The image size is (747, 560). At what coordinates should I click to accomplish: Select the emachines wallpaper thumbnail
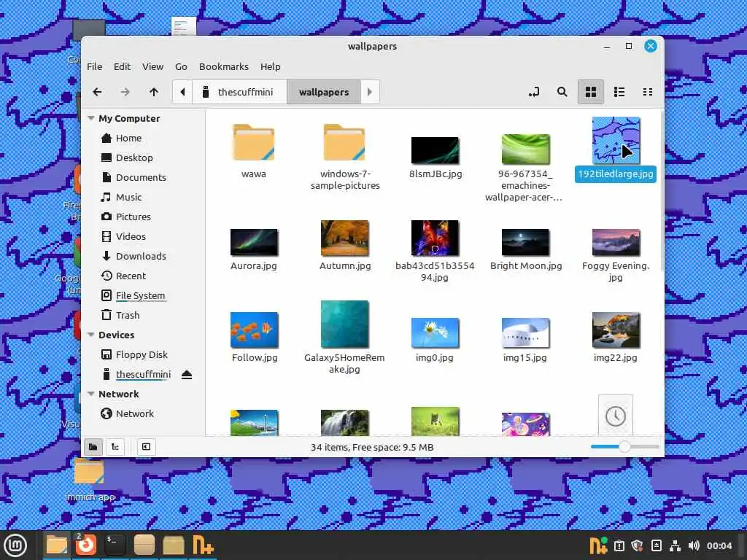pos(526,149)
